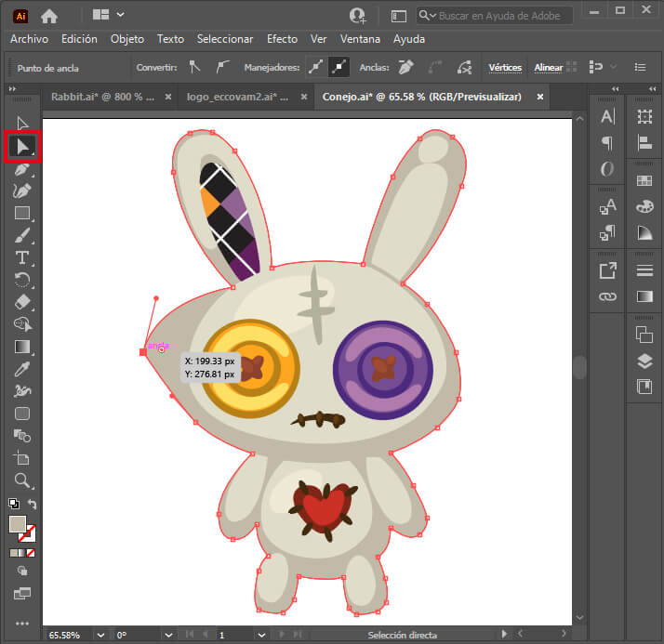Pick the Eyedropper tool

(x=22, y=369)
